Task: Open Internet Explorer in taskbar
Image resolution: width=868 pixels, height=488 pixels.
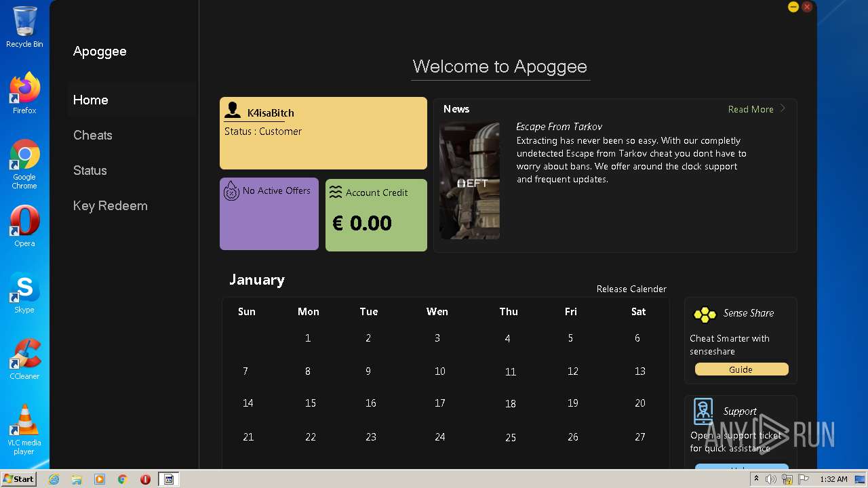Action: tap(54, 479)
